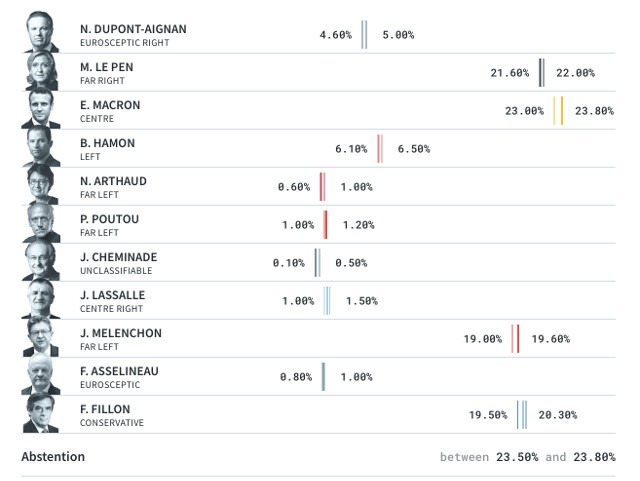Click Le Pen's dark range marker
Viewport: 640px width, 481px height.
pos(542,73)
